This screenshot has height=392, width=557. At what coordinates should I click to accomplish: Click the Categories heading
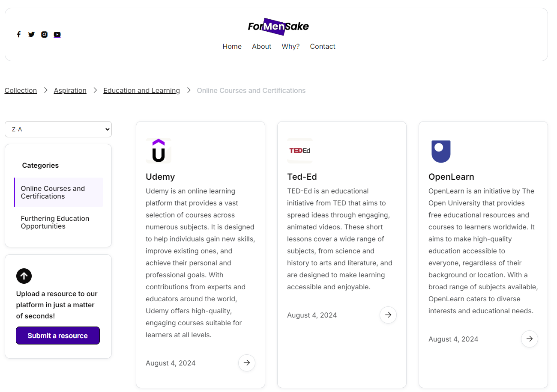click(x=40, y=165)
